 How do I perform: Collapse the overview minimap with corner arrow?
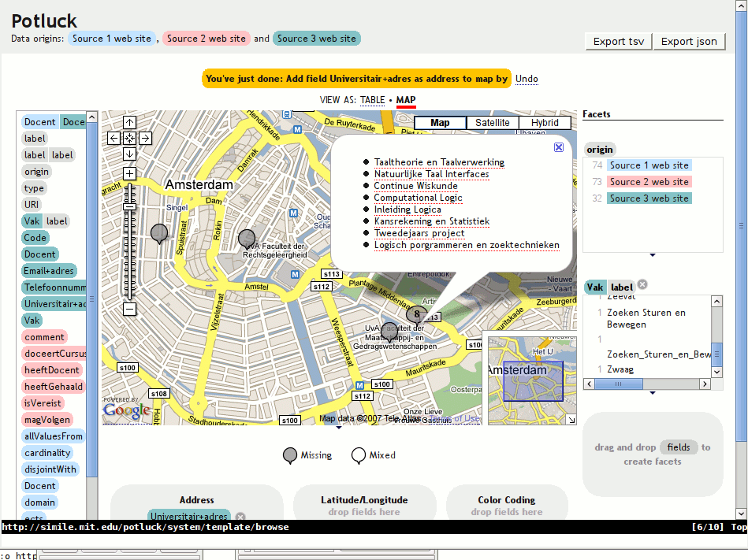[x=571, y=420]
